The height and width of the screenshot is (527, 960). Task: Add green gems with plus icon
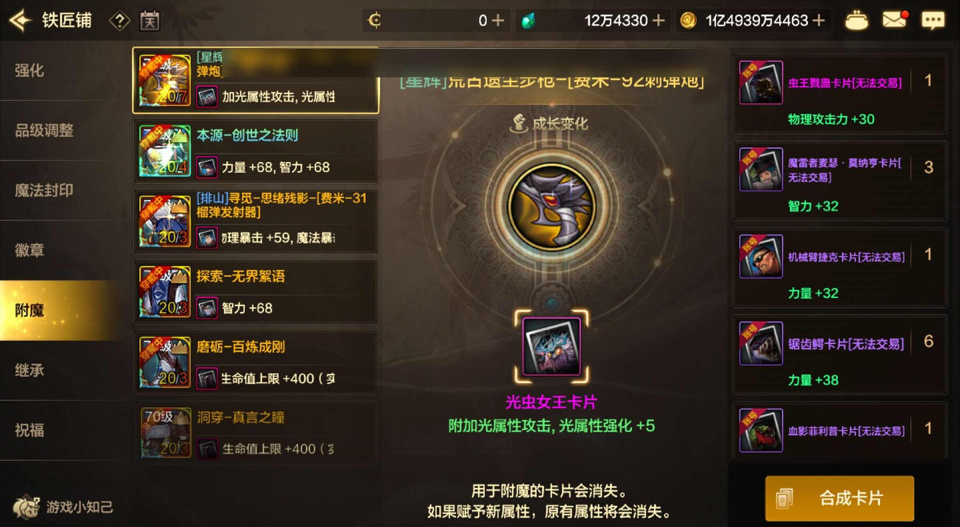click(x=659, y=21)
